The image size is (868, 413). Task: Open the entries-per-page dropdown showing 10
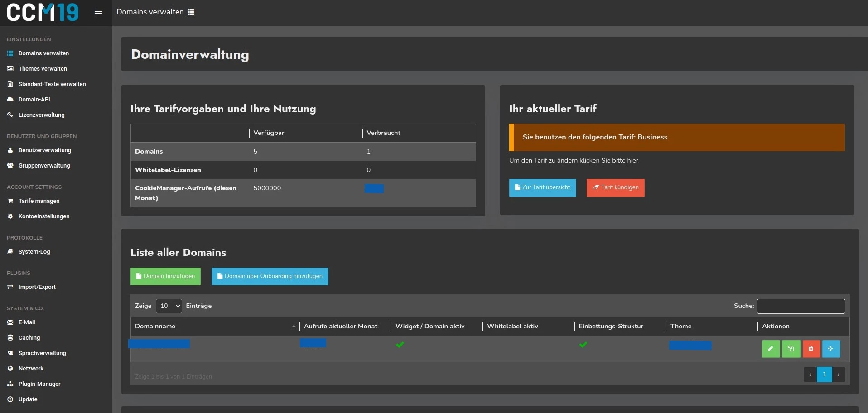pyautogui.click(x=169, y=306)
